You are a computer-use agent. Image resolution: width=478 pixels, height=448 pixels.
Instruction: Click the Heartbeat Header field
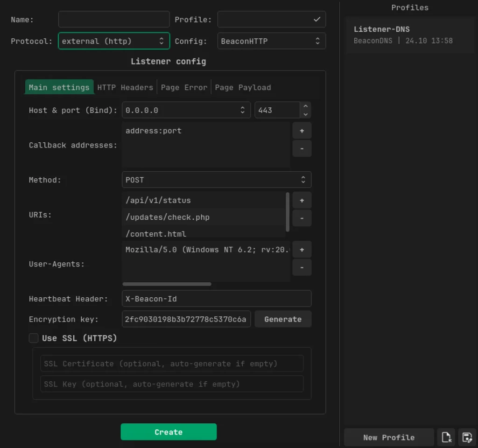[217, 299]
